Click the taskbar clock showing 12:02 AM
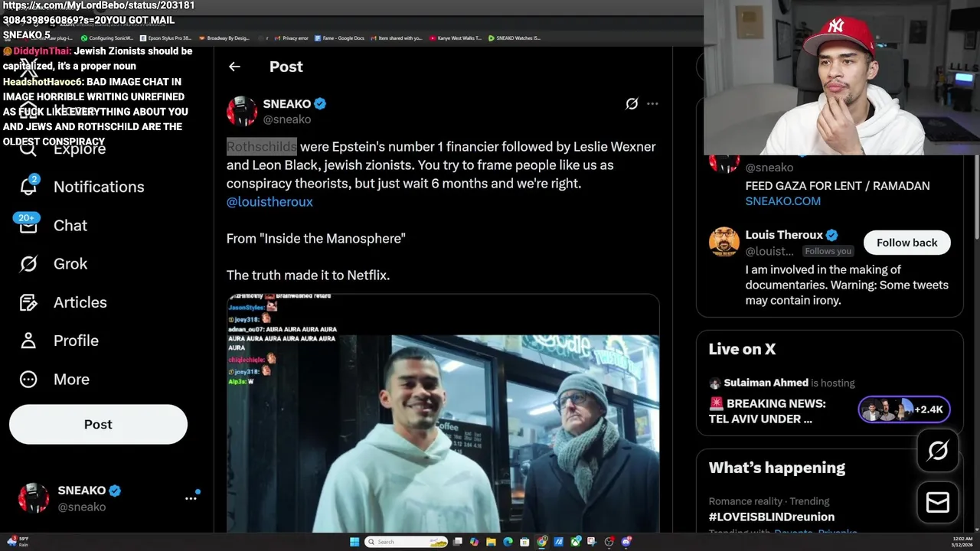The height and width of the screenshot is (551, 980). (x=962, y=542)
